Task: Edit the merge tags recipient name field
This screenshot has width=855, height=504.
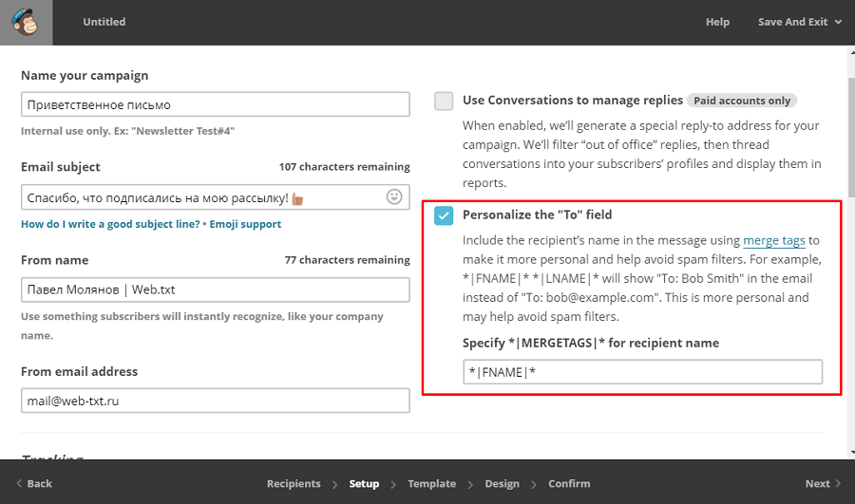Action: (642, 372)
